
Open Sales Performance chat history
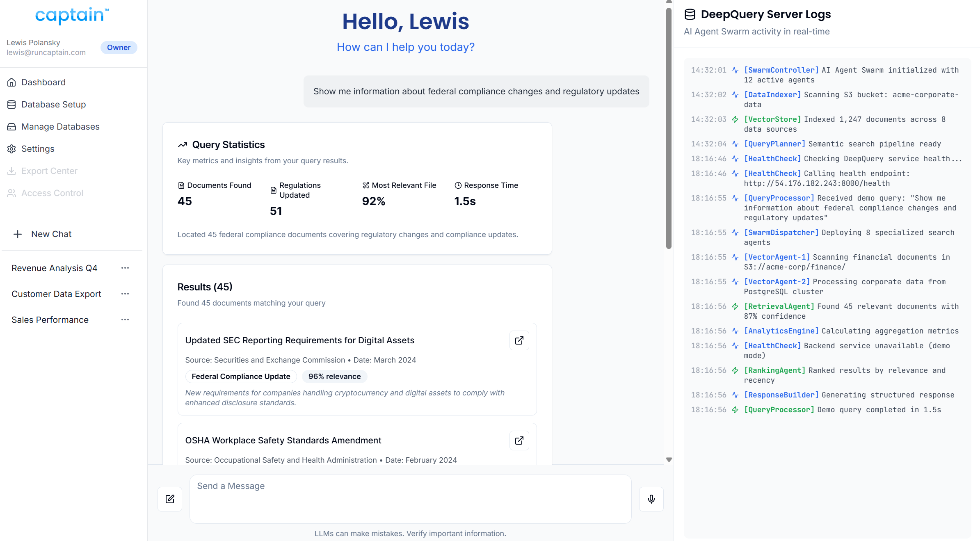[x=50, y=320]
